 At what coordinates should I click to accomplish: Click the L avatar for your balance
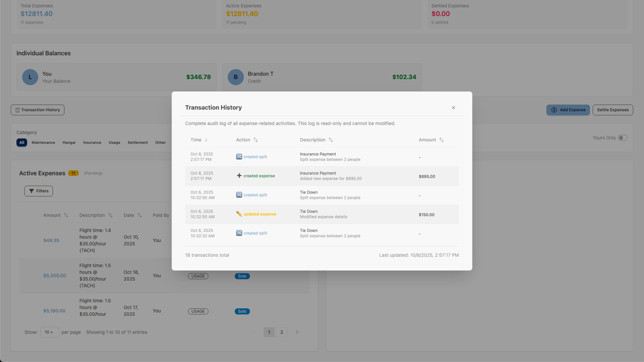pyautogui.click(x=30, y=77)
